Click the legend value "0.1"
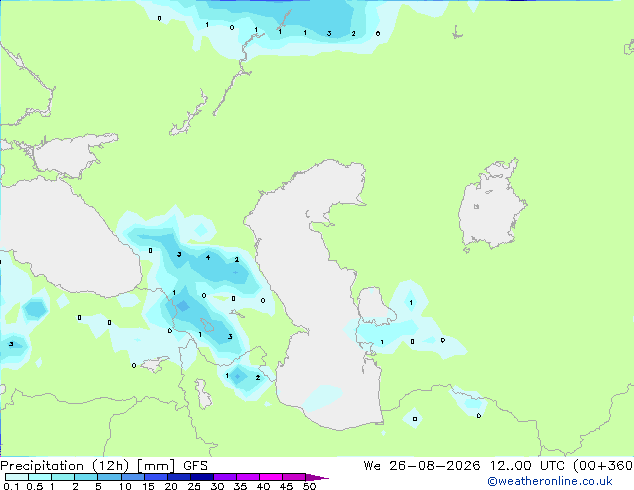This screenshot has width=634, height=490. (x=11, y=486)
